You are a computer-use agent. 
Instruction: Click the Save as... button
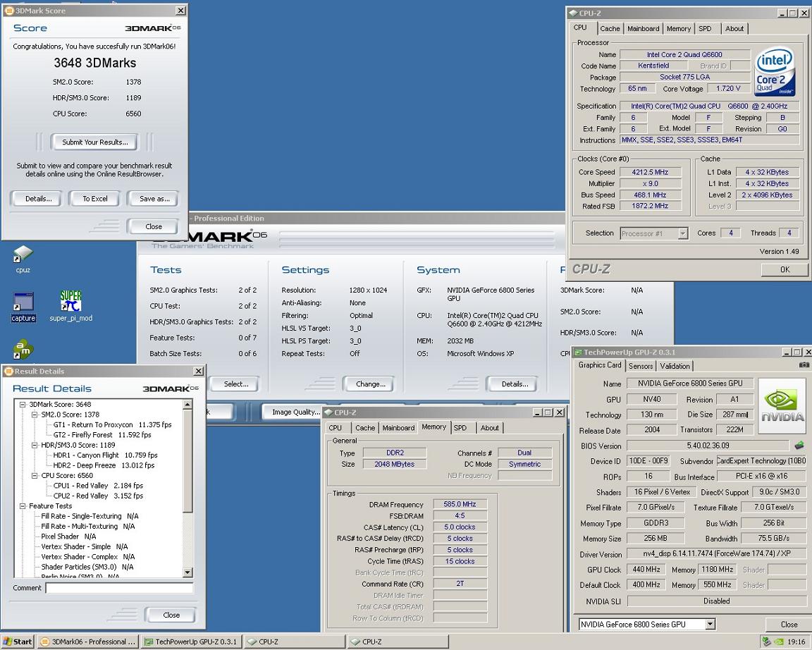pos(154,199)
